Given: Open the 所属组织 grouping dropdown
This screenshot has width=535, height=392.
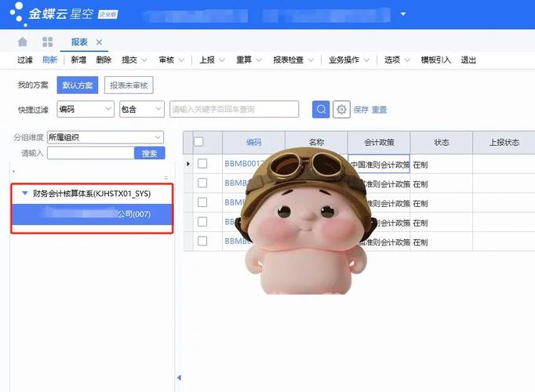Looking at the screenshot, I should 105,137.
